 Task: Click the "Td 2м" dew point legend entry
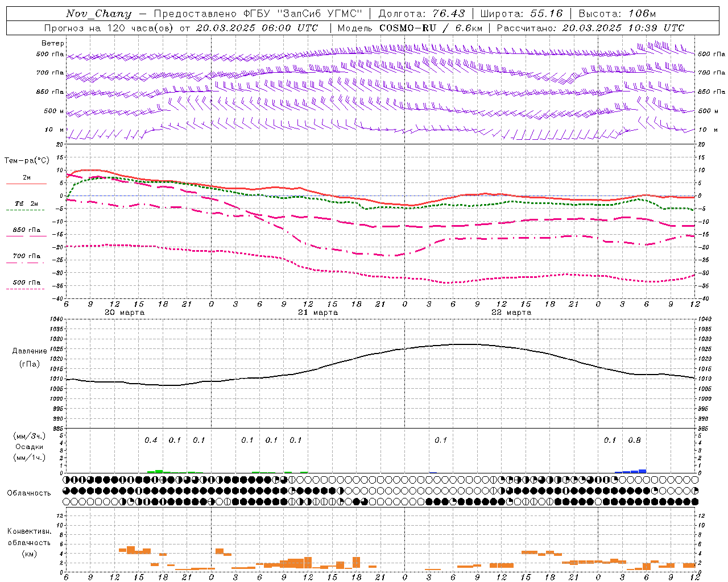(26, 203)
